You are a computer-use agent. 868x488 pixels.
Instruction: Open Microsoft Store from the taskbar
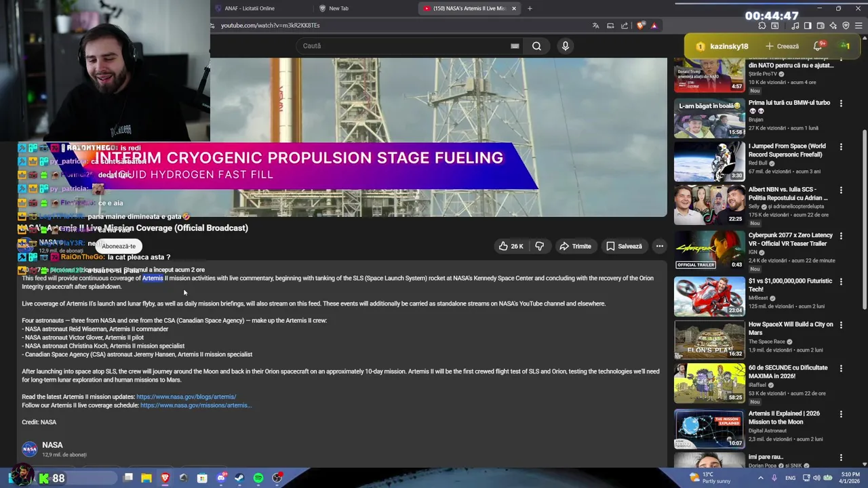(x=202, y=478)
